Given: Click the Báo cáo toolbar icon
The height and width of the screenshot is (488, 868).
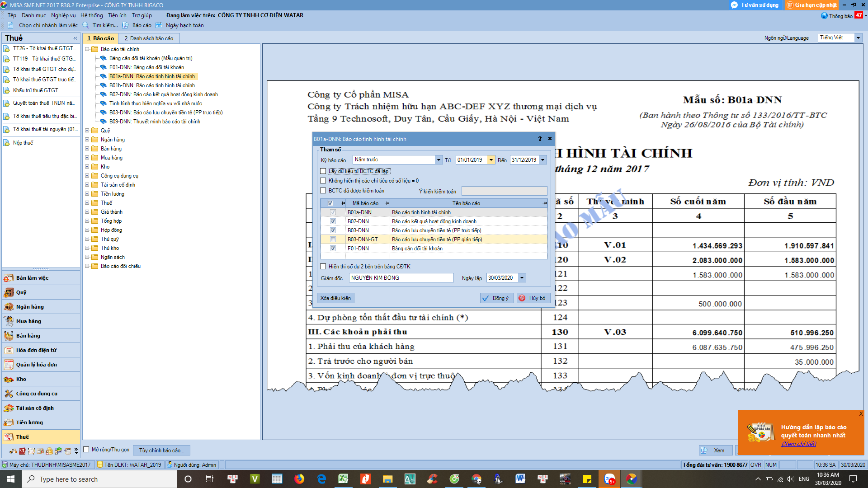Looking at the screenshot, I should (x=125, y=25).
